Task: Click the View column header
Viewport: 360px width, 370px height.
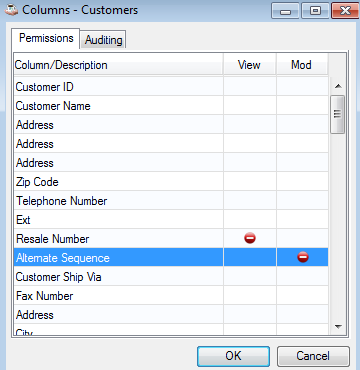Action: (250, 65)
